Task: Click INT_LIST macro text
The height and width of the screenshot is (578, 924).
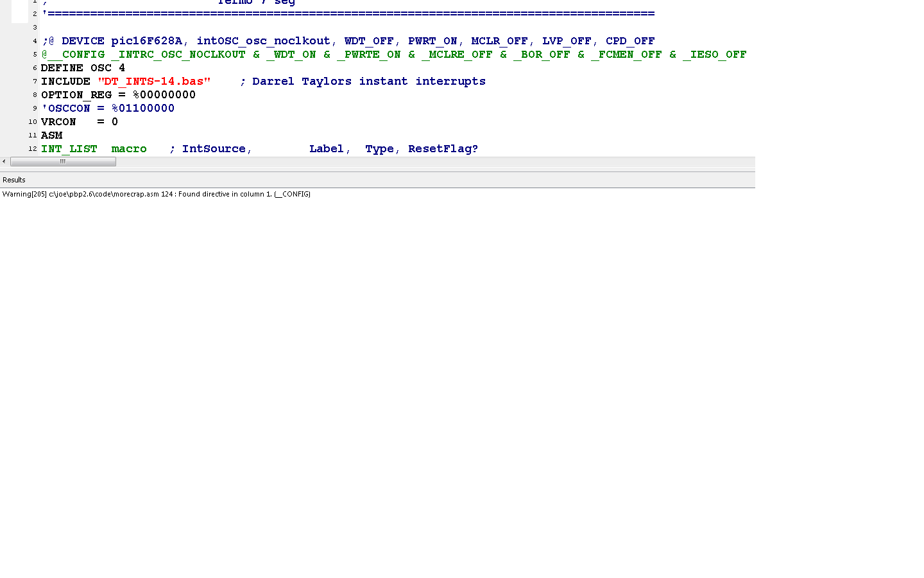Action: click(94, 149)
